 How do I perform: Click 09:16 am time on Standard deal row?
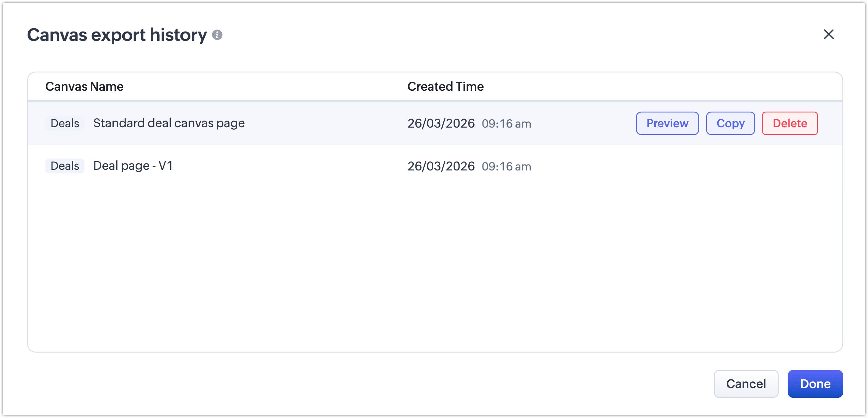point(506,124)
